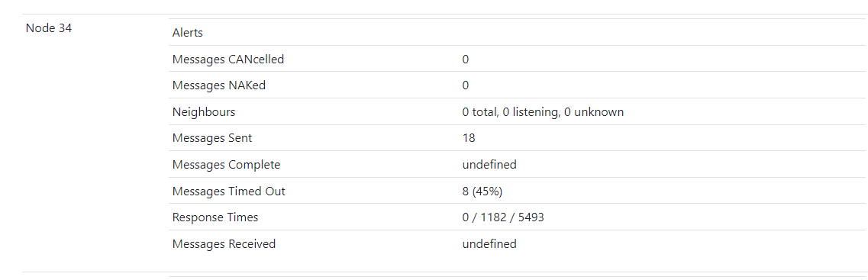Select the Messages Complete label
This screenshot has width=868, height=280.
227,165
